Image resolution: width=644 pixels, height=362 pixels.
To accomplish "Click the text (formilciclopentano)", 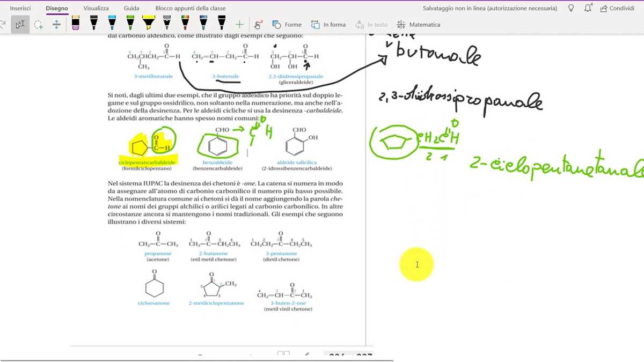I will point(147,168).
